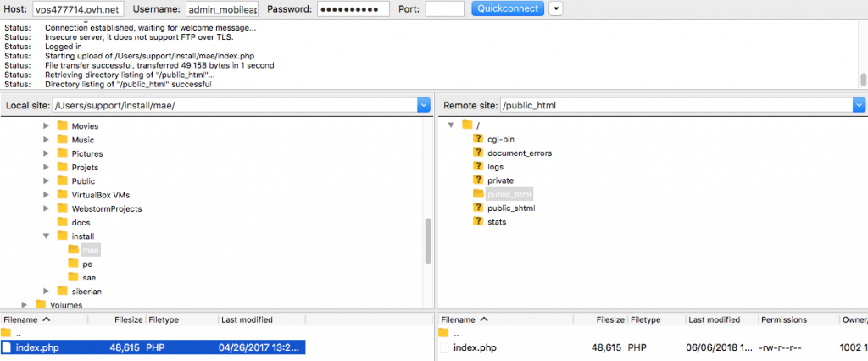Expand the Movies folder in local tree
Image resolution: width=868 pixels, height=361 pixels.
pos(47,126)
